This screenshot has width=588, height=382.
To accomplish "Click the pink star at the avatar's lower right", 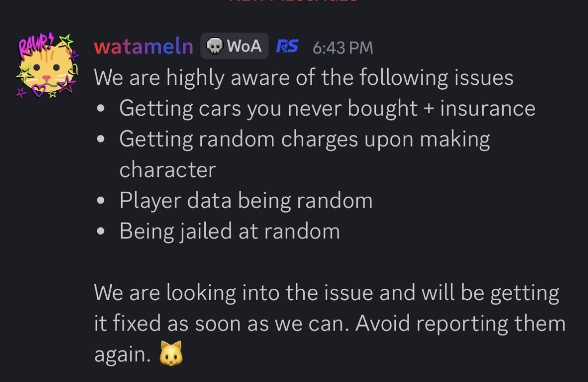I will [x=67, y=84].
